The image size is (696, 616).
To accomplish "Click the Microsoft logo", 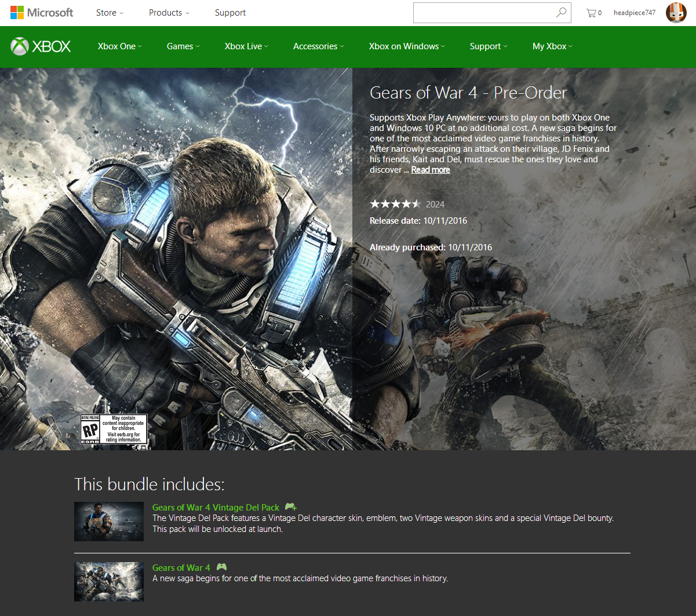I will [41, 13].
